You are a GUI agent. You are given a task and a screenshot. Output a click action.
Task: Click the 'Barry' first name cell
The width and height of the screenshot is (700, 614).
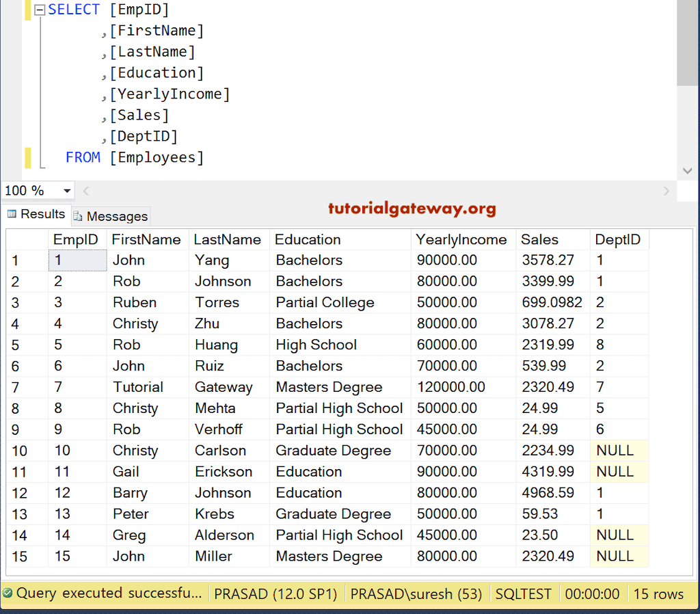pos(148,493)
